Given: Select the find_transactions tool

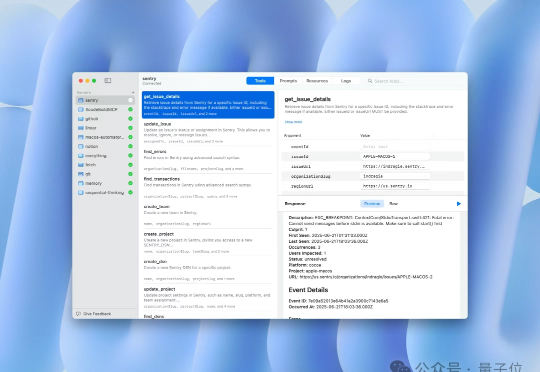Looking at the screenshot, I should (x=208, y=187).
